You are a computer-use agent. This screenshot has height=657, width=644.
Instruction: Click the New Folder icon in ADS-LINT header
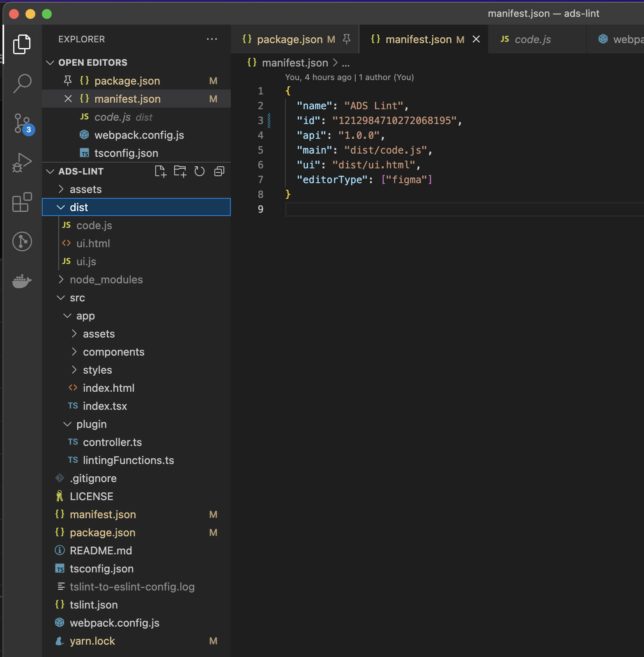[180, 171]
